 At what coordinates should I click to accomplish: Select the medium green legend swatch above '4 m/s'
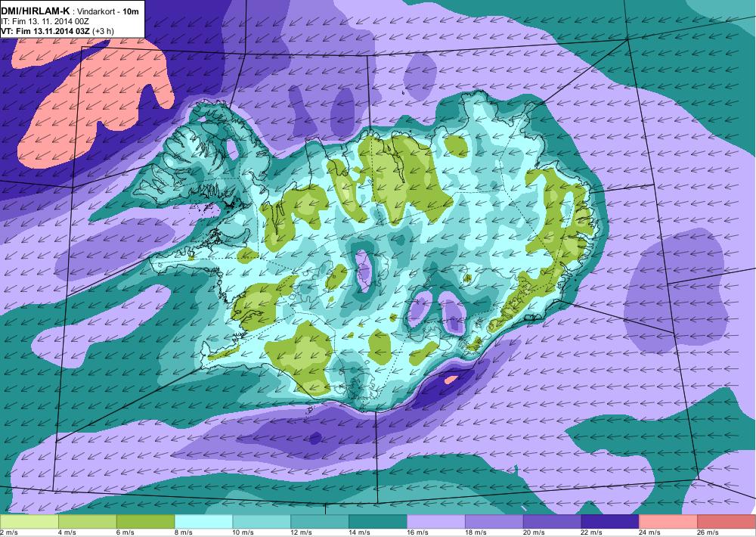(87, 522)
